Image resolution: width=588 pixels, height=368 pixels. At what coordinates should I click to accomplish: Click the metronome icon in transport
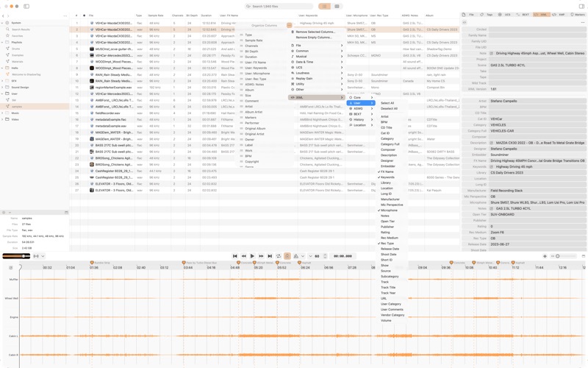pos(296,256)
